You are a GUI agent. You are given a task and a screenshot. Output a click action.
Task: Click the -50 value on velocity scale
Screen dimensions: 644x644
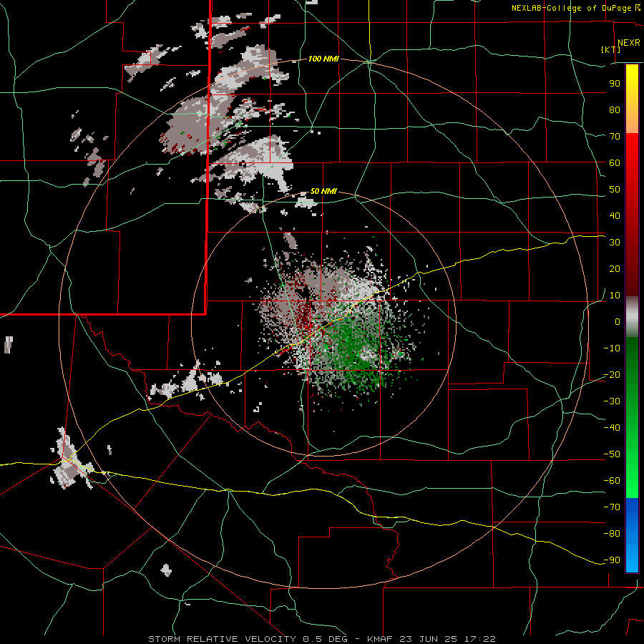612,454
